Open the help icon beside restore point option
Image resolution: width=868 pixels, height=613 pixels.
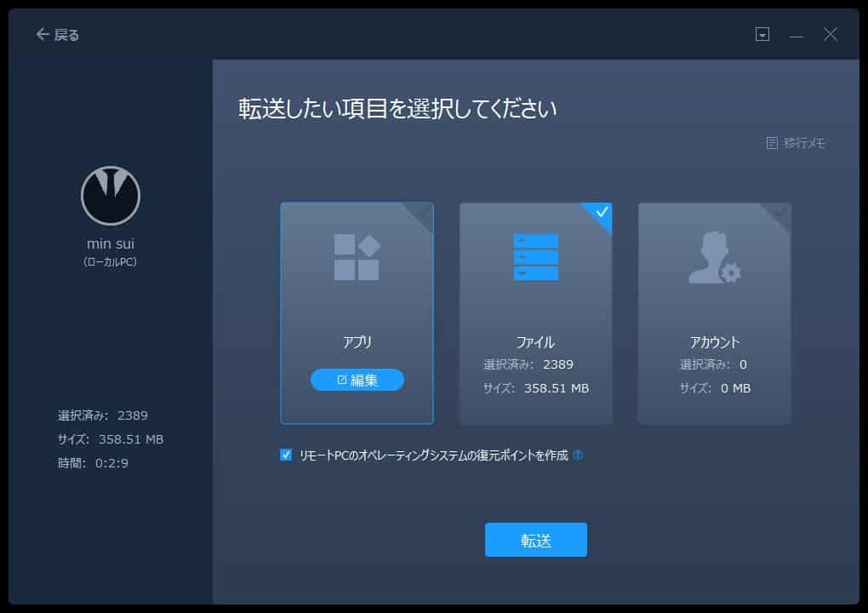(578, 455)
